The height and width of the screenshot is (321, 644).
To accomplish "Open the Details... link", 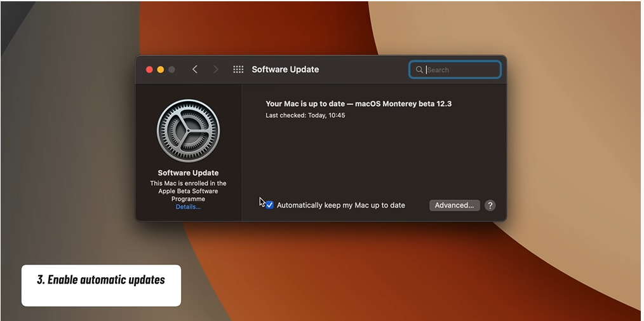I will click(x=188, y=207).
